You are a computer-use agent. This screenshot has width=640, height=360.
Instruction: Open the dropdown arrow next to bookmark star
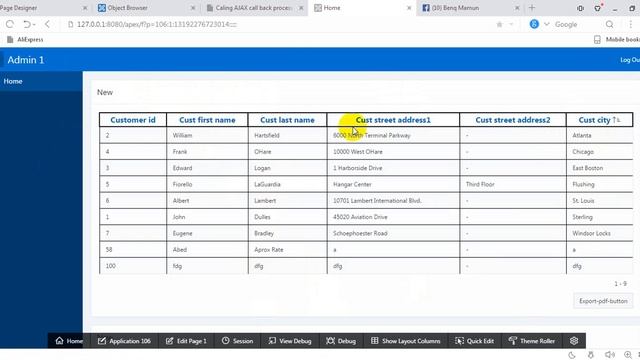click(x=511, y=24)
